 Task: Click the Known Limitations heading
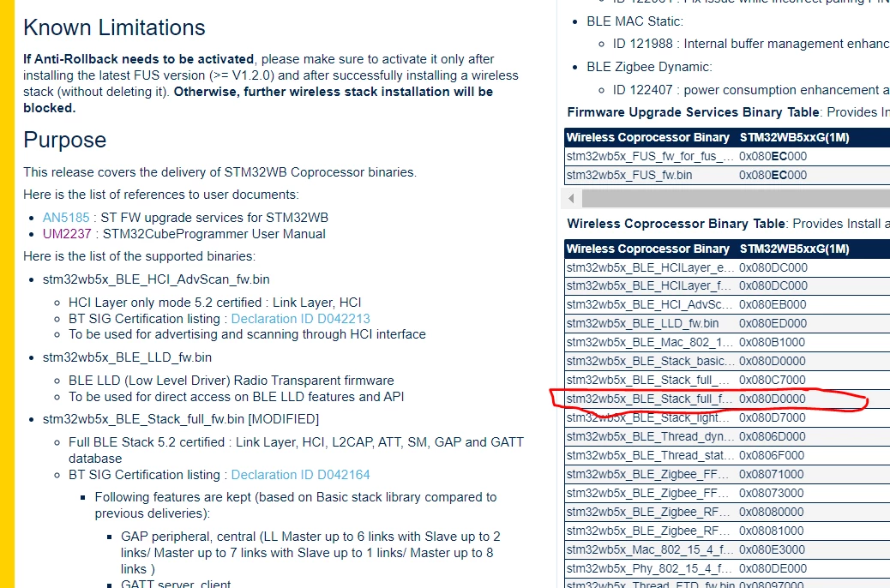(114, 27)
